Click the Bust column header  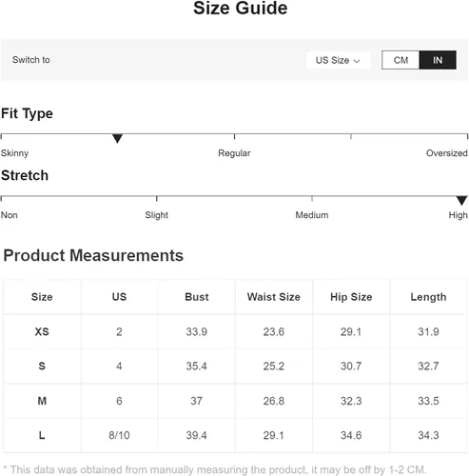pos(197,297)
